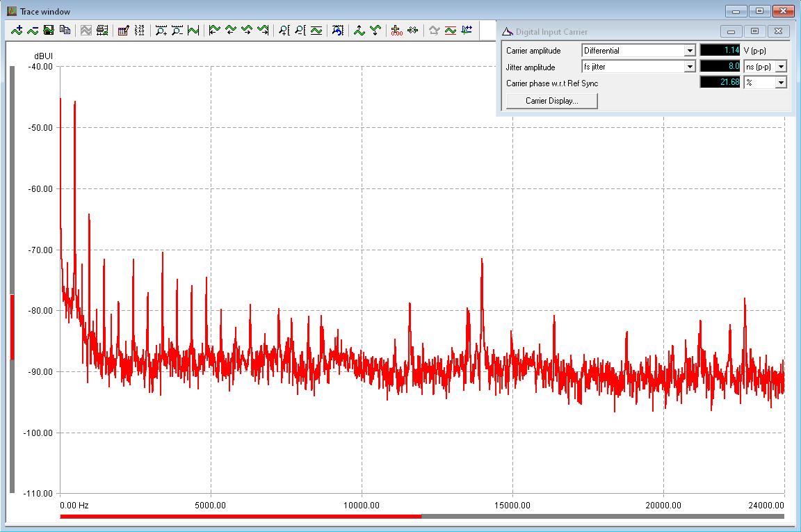Screen dimensions: 801x532
Task: Click the horizontal zoom in magnifier icon
Action: [161, 30]
